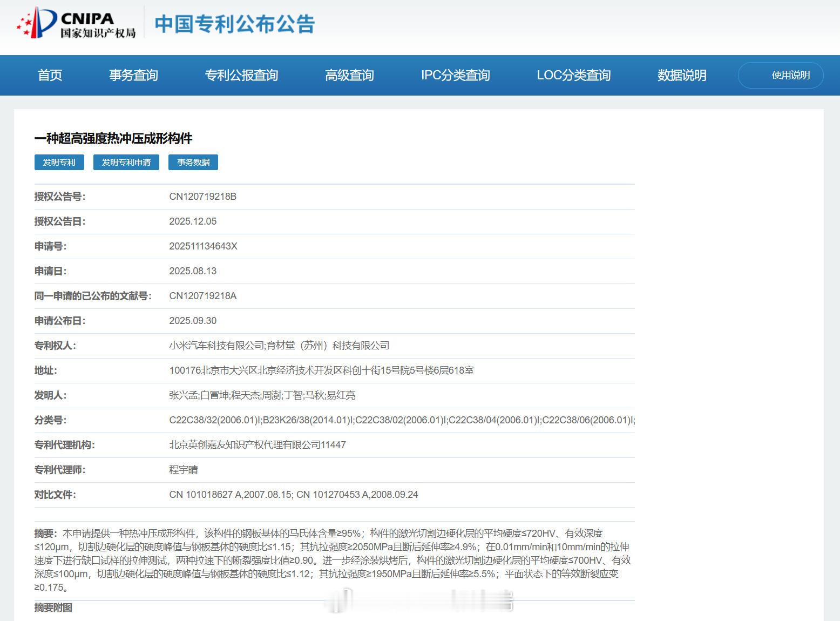840x621 pixels.
Task: Select publication number CN120719218B
Action: click(203, 197)
